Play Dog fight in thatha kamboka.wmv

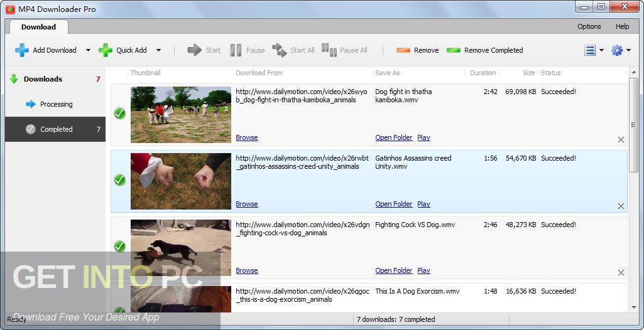point(424,137)
